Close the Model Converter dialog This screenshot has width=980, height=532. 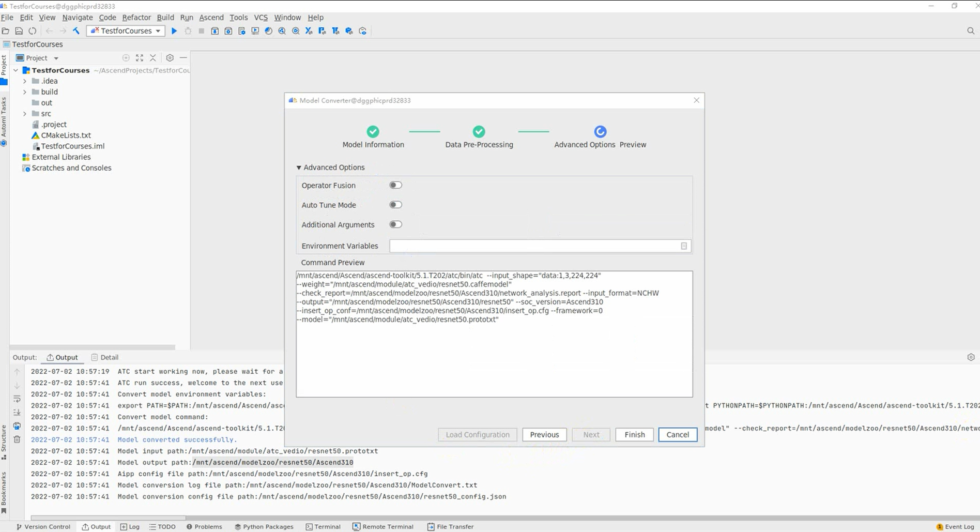696,100
